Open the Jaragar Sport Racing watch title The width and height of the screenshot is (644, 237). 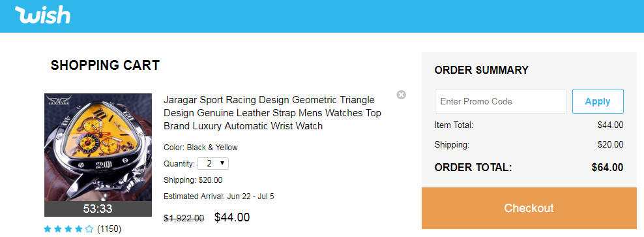click(x=272, y=113)
